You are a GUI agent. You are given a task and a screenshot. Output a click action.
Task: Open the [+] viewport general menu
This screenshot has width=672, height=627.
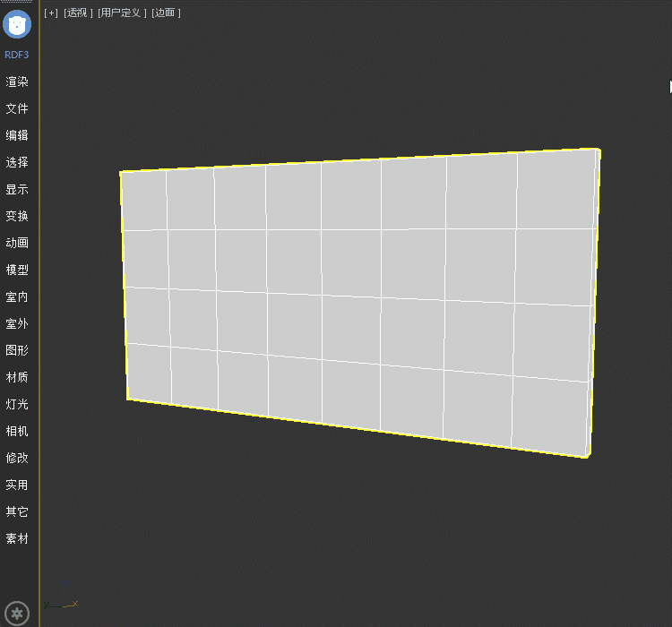click(x=51, y=13)
